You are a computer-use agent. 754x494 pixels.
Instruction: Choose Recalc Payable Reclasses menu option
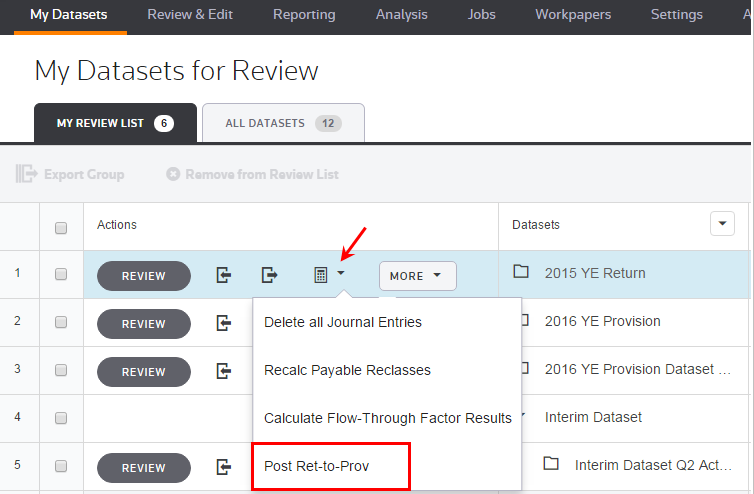pos(347,370)
